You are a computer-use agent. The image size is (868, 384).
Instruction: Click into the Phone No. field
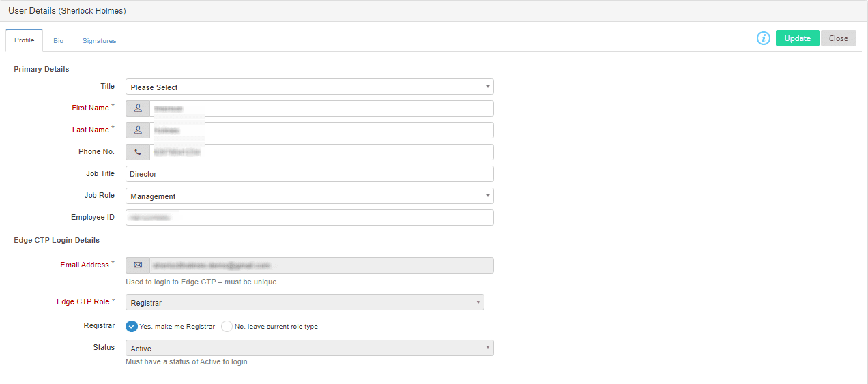[321, 152]
